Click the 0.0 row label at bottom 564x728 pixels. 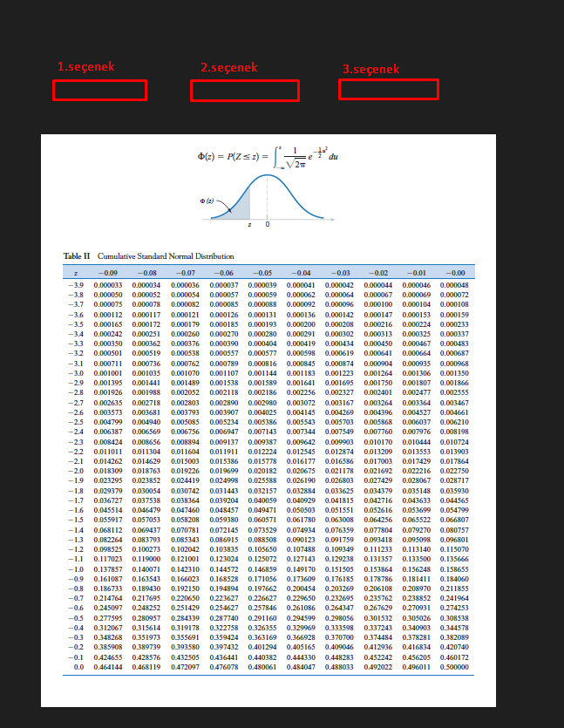[x=79, y=667]
